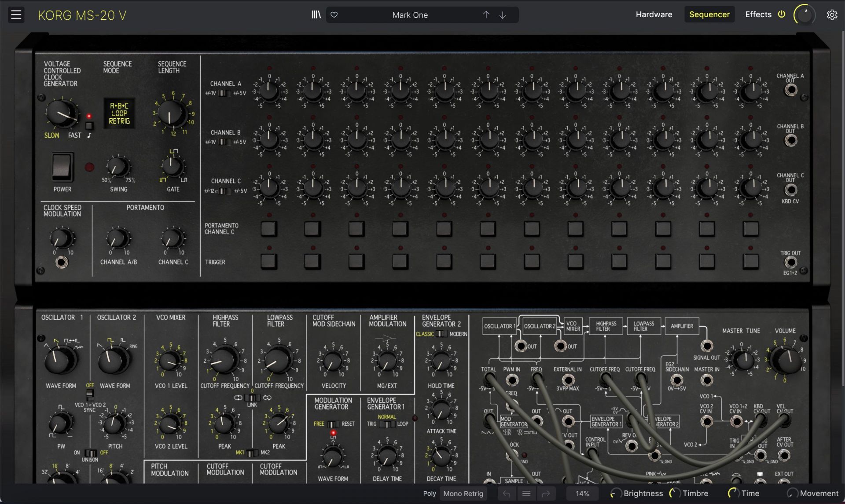
Task: Load previous preset with up arrow
Action: click(x=486, y=15)
